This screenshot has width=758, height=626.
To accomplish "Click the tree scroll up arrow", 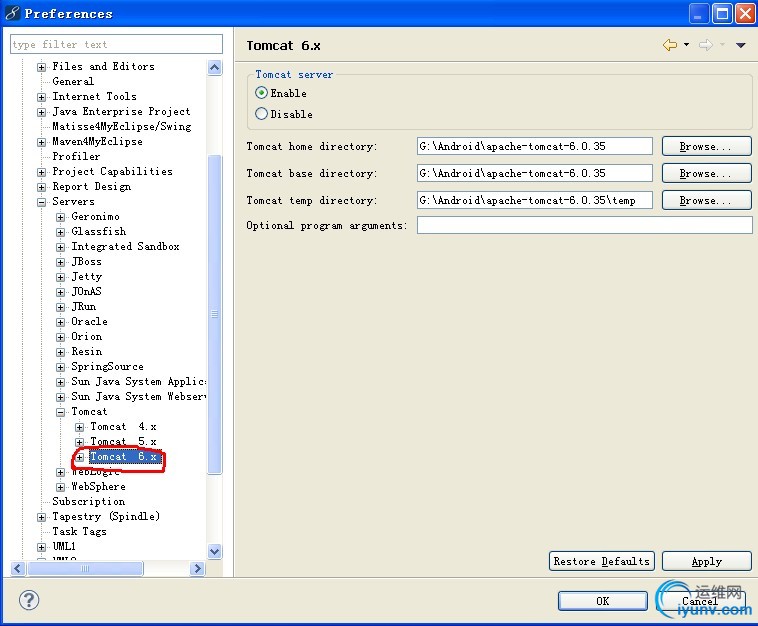I will pos(215,67).
